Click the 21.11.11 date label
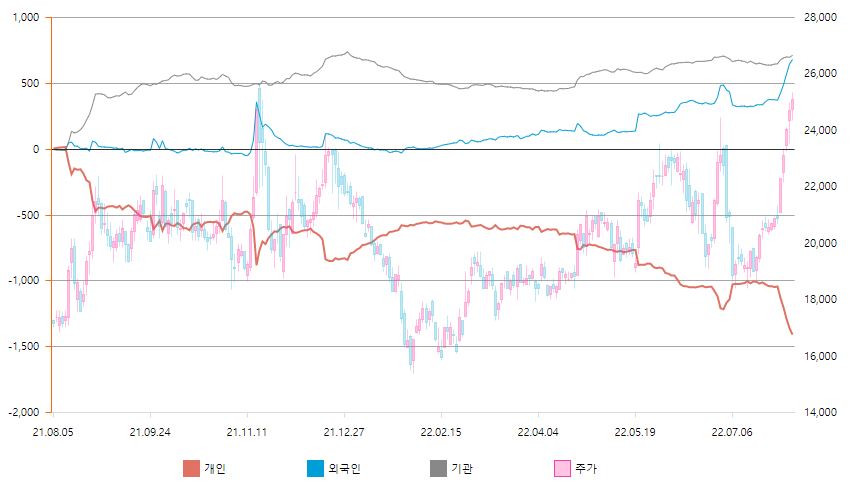The height and width of the screenshot is (494, 858). point(247,432)
